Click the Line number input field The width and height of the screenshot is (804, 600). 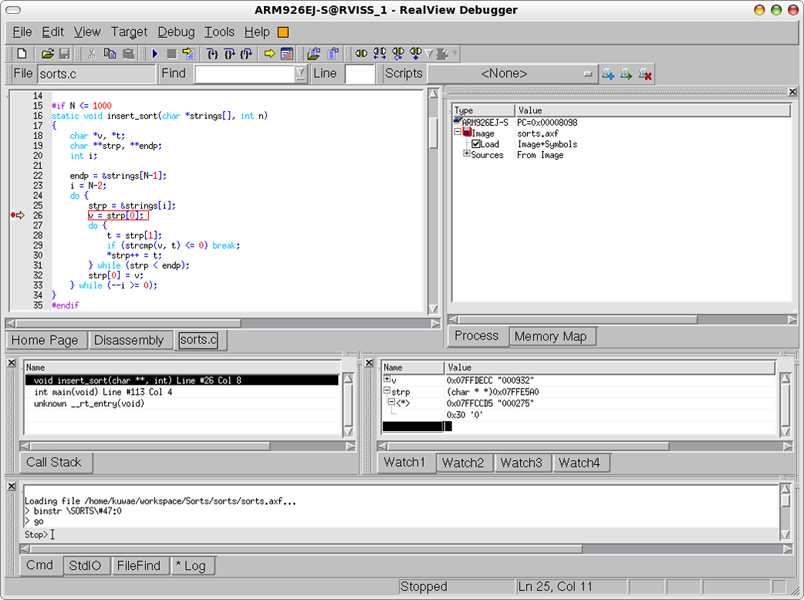click(360, 74)
